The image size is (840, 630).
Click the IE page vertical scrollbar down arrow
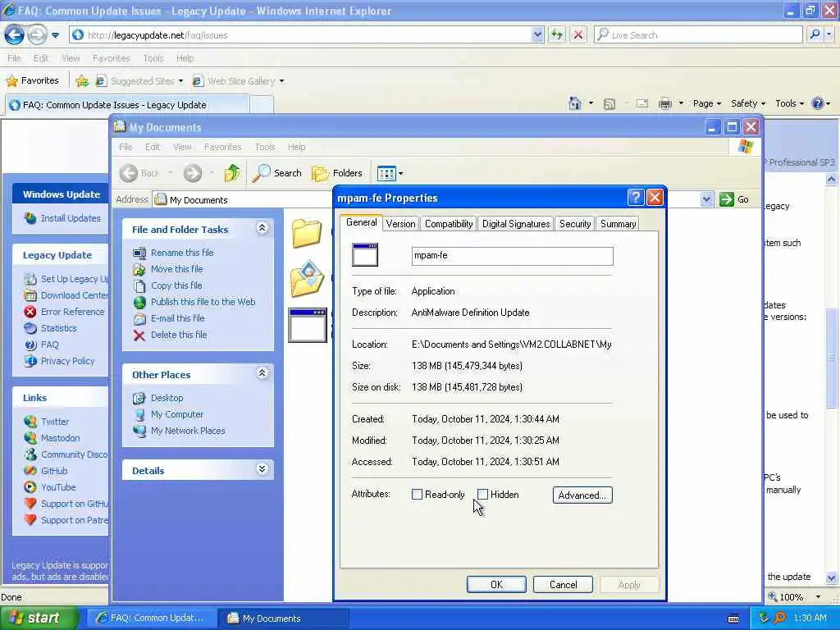832,577
